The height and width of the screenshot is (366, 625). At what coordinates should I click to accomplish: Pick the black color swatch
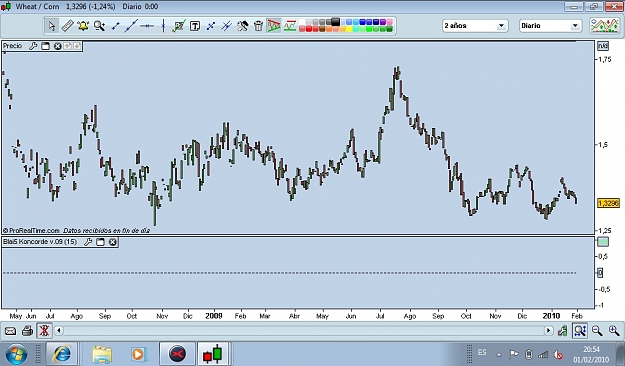(336, 22)
